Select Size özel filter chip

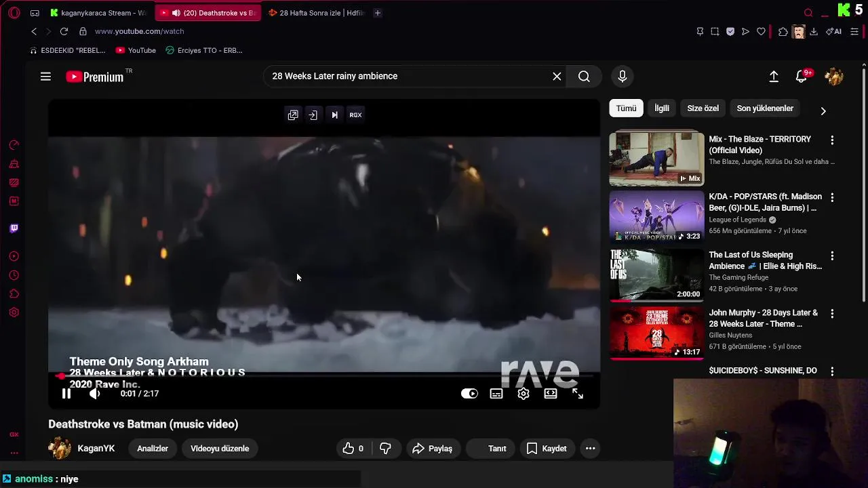(703, 108)
